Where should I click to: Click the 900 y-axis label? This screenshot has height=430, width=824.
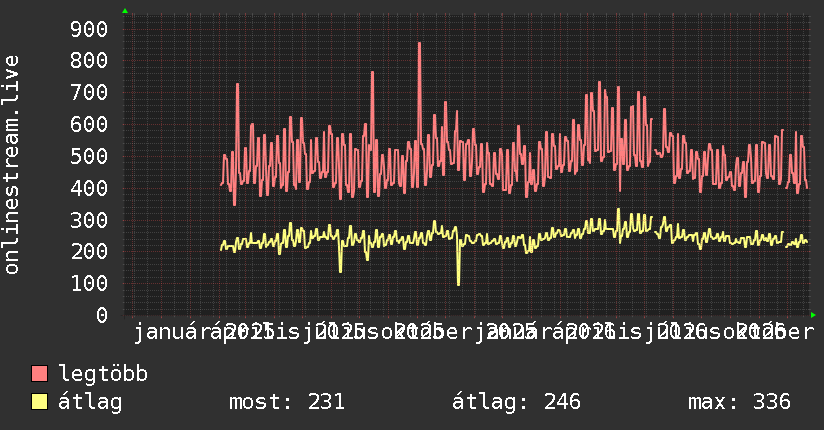pos(89,29)
